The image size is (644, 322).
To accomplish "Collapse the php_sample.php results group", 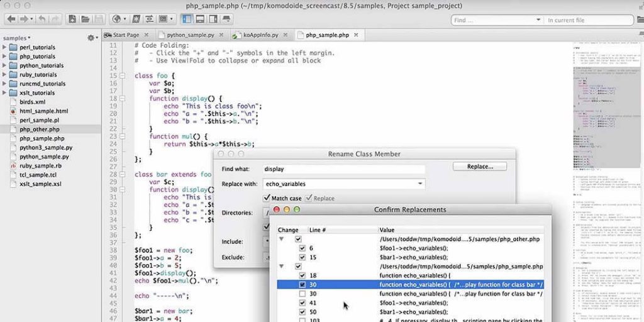I will point(281,267).
